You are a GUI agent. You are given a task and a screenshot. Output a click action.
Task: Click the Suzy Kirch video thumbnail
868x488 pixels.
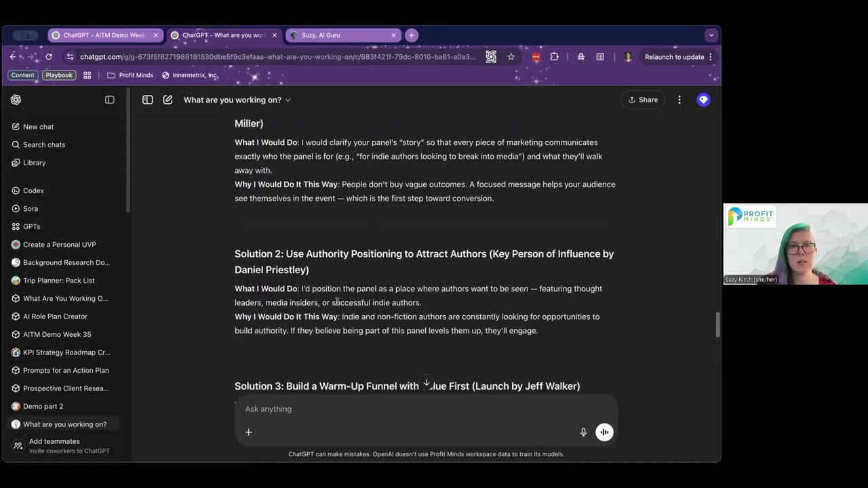(x=795, y=244)
